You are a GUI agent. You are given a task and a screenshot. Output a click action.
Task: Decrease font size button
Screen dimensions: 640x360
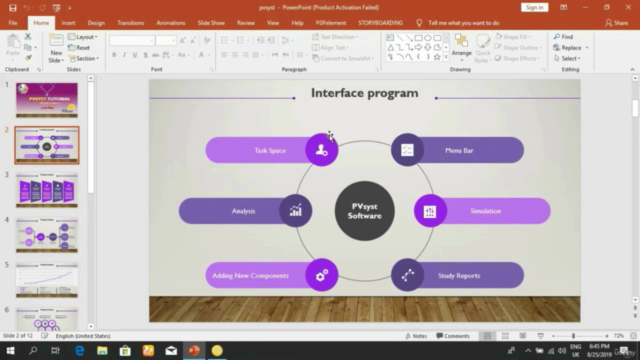click(193, 40)
